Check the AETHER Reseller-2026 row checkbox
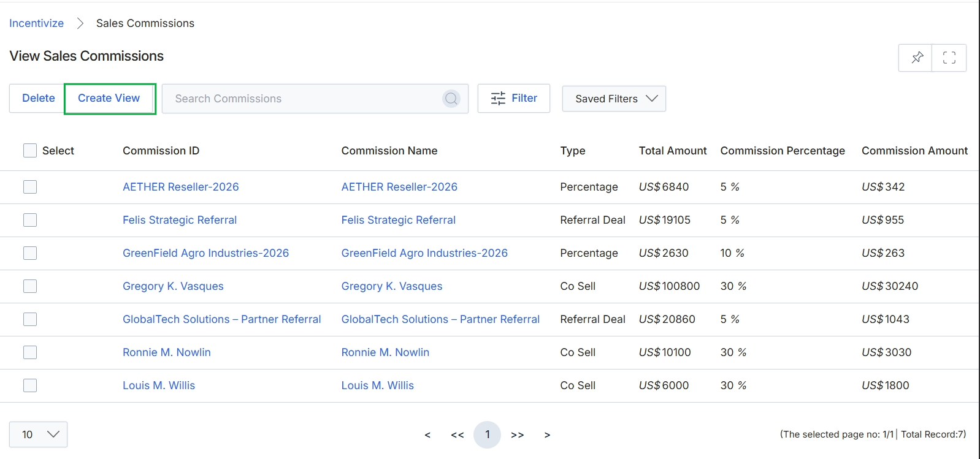The width and height of the screenshot is (980, 459). tap(30, 187)
